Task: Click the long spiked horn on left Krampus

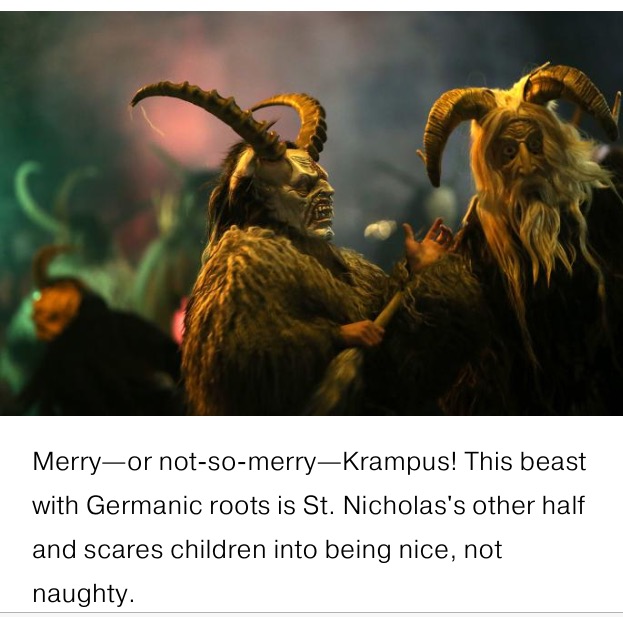Action: (x=207, y=115)
